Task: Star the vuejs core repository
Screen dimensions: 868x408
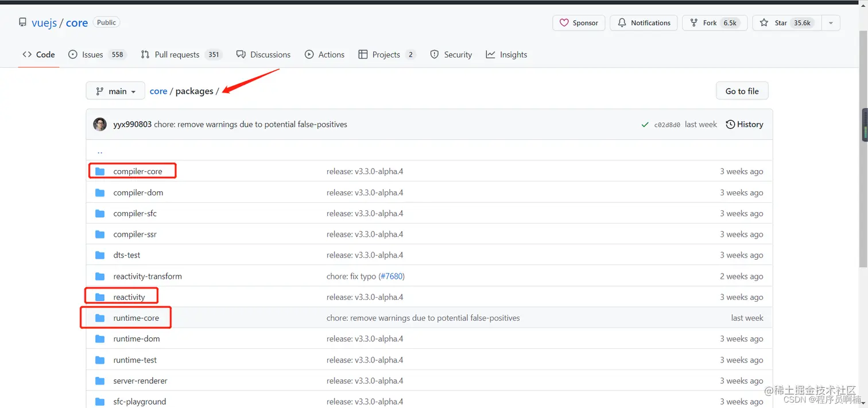Action: [787, 23]
